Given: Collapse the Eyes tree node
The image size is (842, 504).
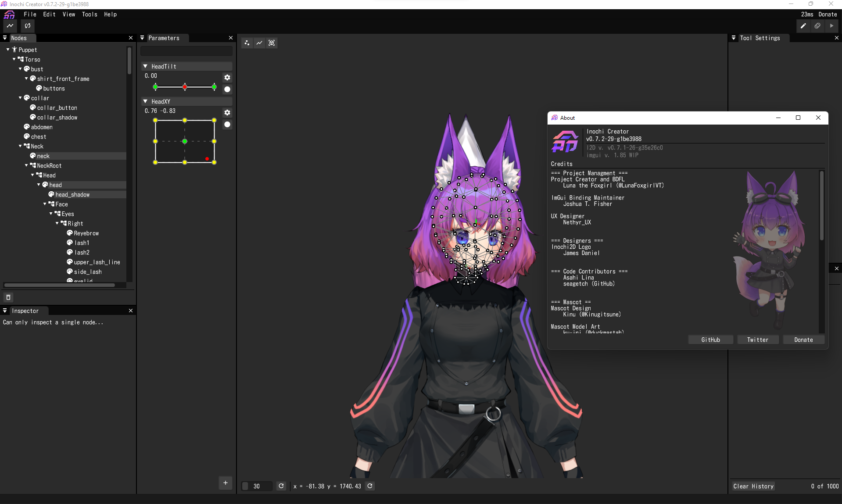Looking at the screenshot, I should (51, 214).
